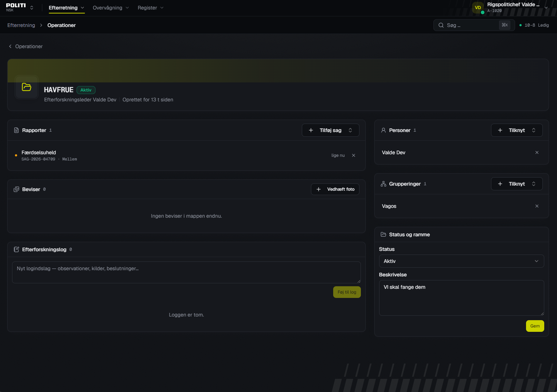Click the POLITI NSK logo
Viewport: 557px width, 392px height.
16,7
